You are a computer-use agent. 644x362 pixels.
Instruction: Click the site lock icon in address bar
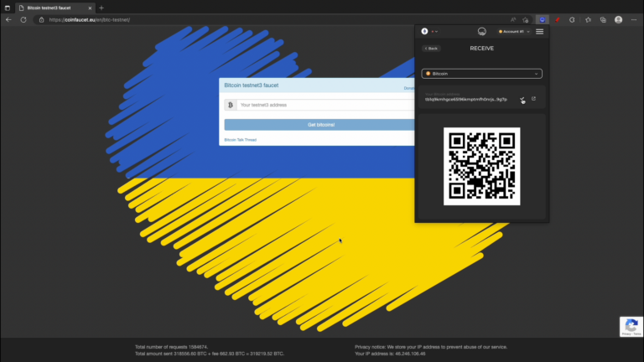(x=41, y=20)
